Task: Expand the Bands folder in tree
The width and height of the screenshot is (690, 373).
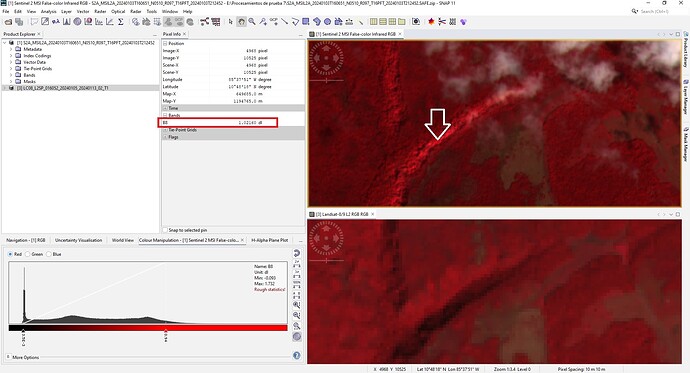Action: pyautogui.click(x=11, y=75)
